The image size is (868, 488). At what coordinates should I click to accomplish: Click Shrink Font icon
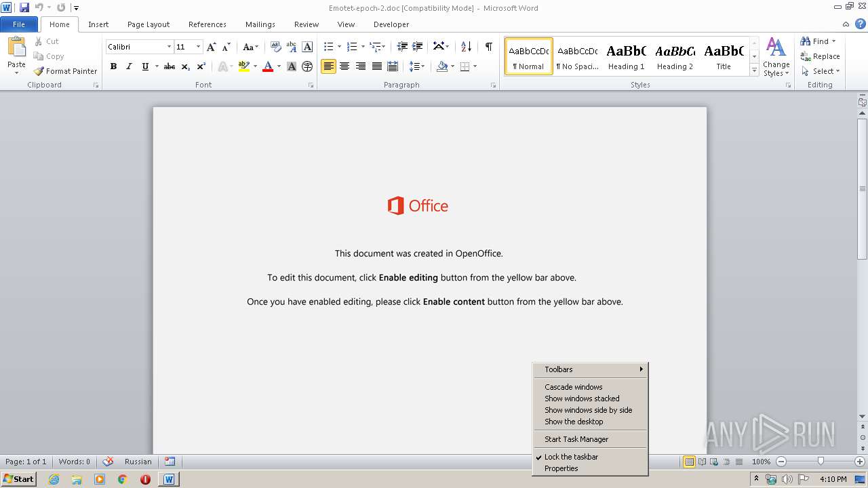(226, 47)
